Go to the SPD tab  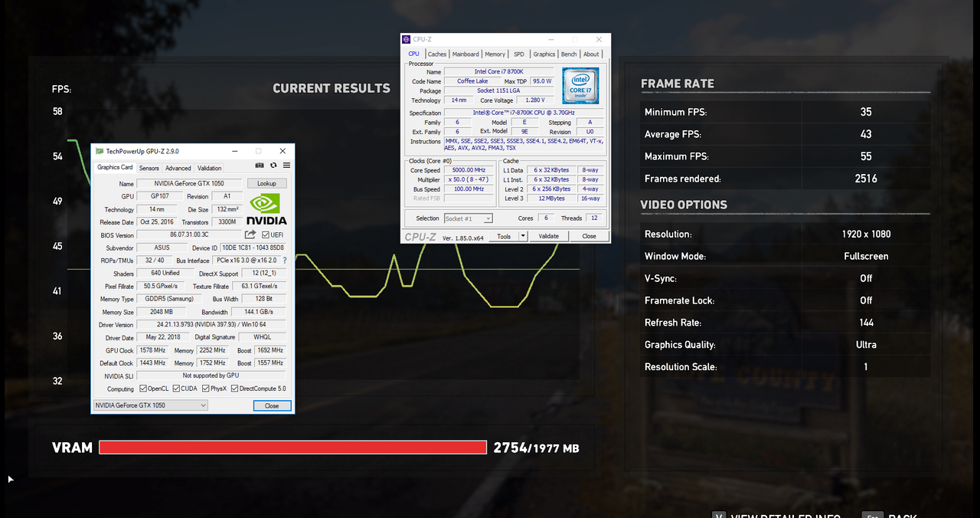coord(519,54)
